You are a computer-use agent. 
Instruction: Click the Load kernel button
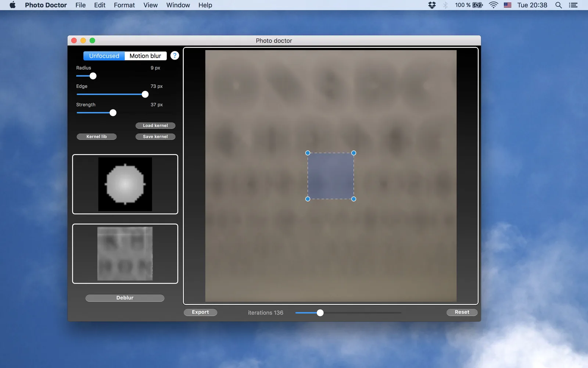[x=155, y=125]
